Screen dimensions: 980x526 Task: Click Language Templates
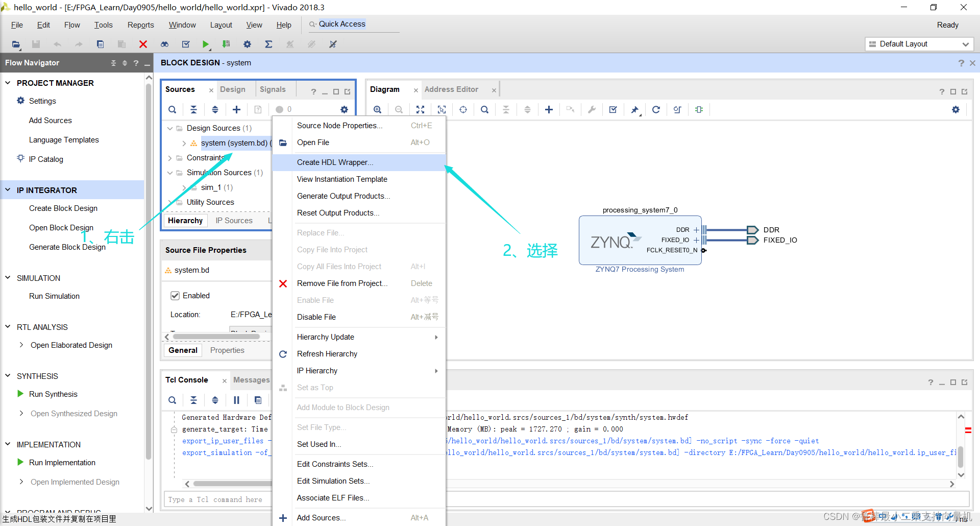click(x=64, y=140)
